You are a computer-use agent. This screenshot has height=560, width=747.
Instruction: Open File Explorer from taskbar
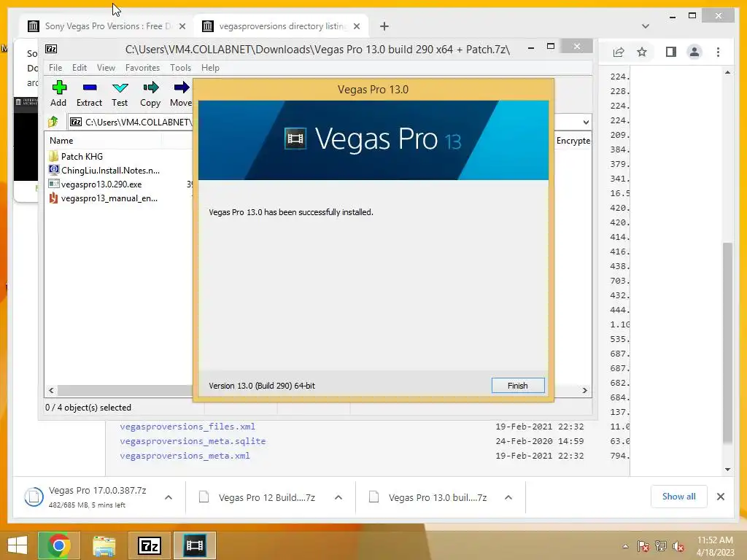[104, 545]
